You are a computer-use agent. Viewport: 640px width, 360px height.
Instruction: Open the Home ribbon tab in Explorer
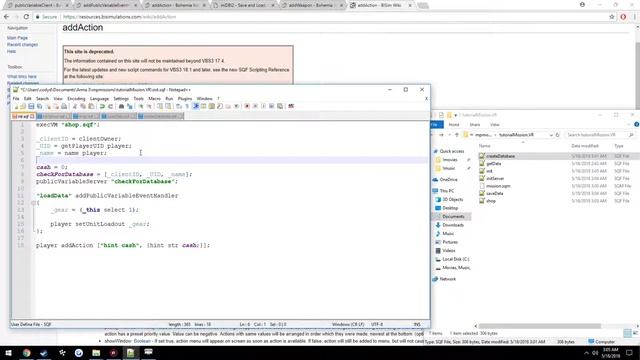pos(454,124)
